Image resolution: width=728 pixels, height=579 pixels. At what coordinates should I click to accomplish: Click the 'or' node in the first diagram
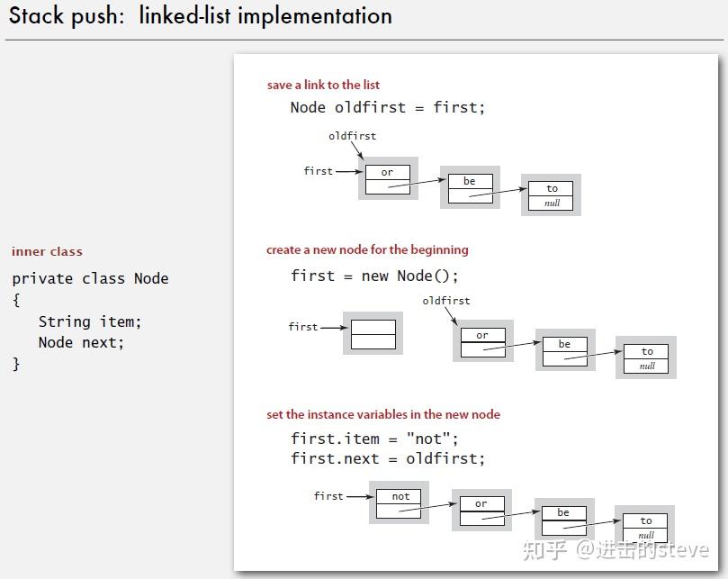pyautogui.click(x=388, y=178)
